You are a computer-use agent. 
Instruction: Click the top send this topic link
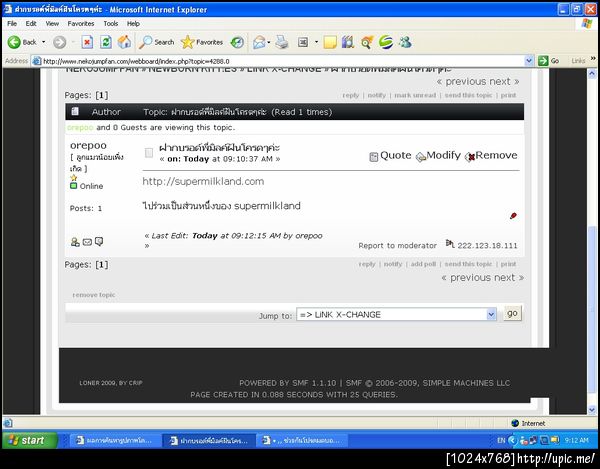point(468,95)
